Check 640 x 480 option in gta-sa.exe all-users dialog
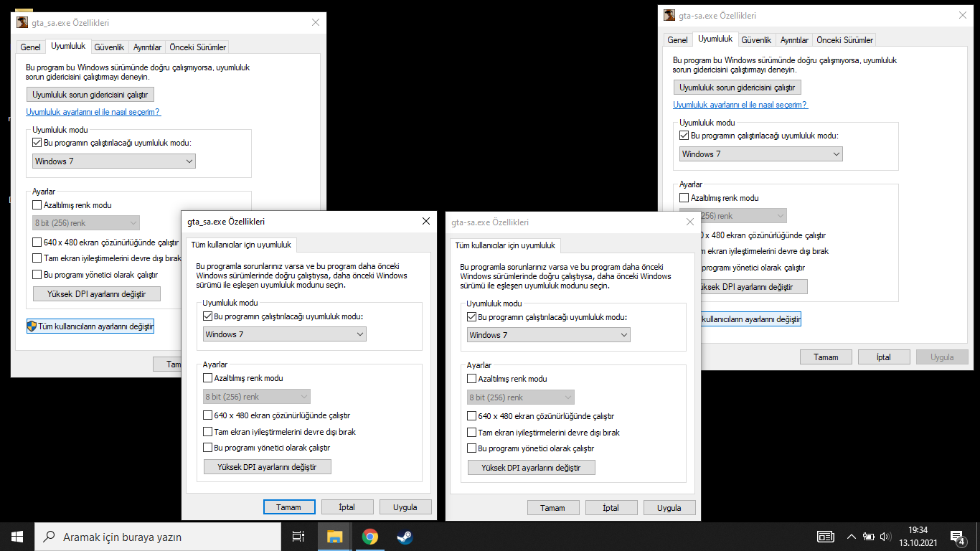This screenshot has height=551, width=980. [x=473, y=416]
